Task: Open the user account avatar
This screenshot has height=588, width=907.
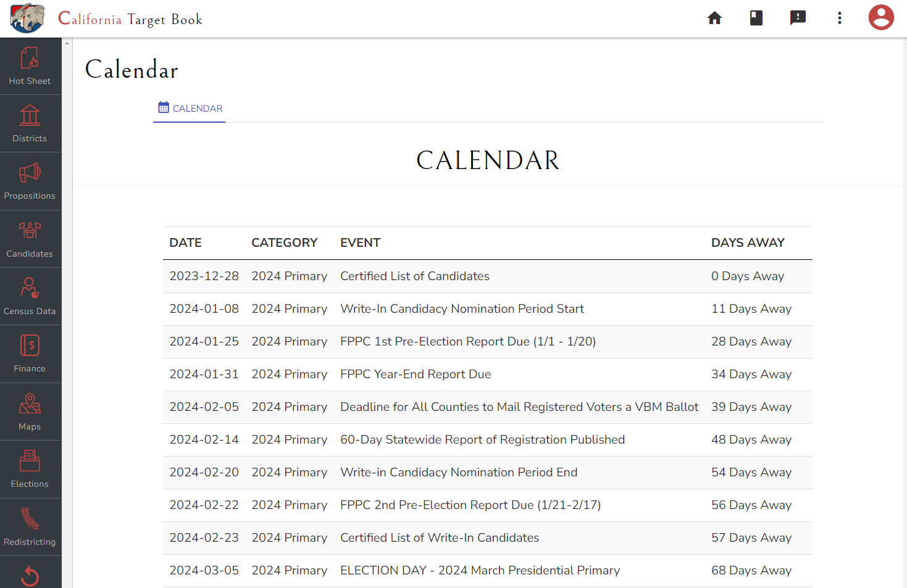Action: click(881, 17)
